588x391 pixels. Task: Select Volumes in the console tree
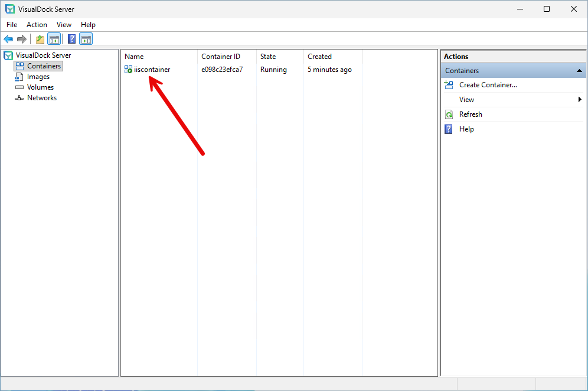coord(40,87)
